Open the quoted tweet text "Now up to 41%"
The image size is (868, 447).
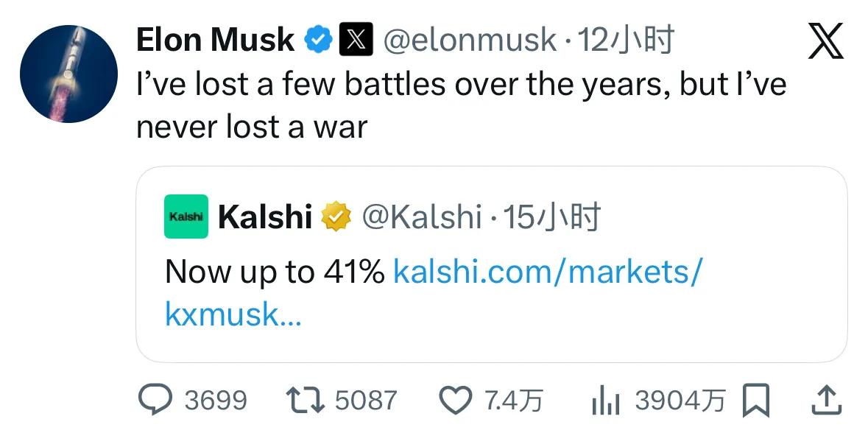click(274, 272)
